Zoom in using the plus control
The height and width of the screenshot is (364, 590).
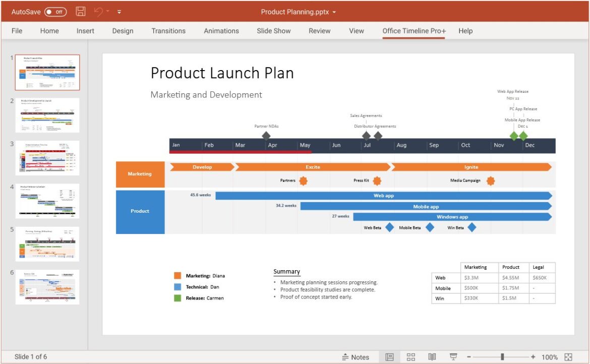tap(533, 357)
